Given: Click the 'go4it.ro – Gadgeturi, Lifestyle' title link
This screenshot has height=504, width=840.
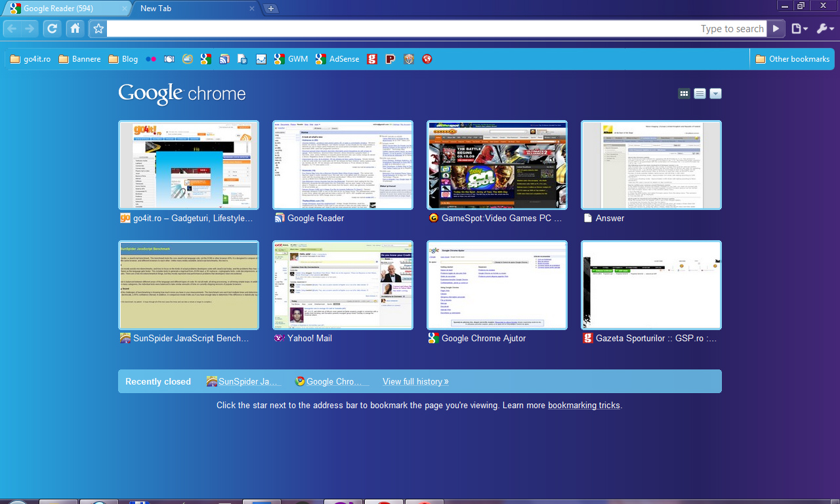Looking at the screenshot, I should (193, 218).
